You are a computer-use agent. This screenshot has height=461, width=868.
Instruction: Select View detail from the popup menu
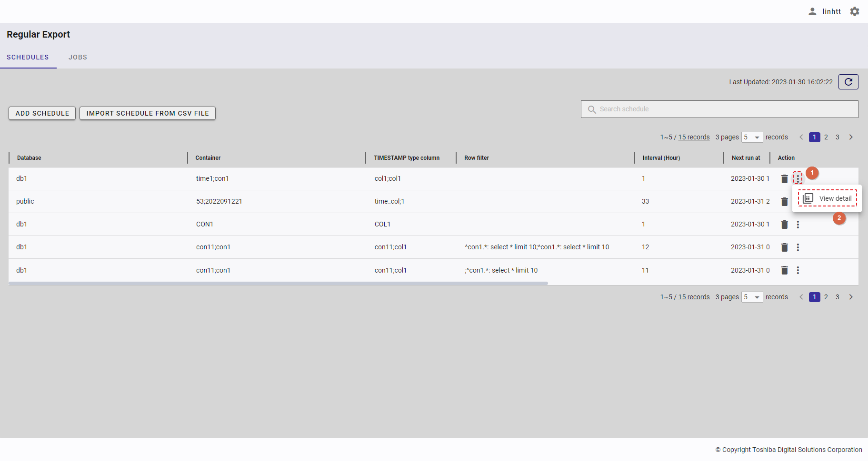[828, 198]
